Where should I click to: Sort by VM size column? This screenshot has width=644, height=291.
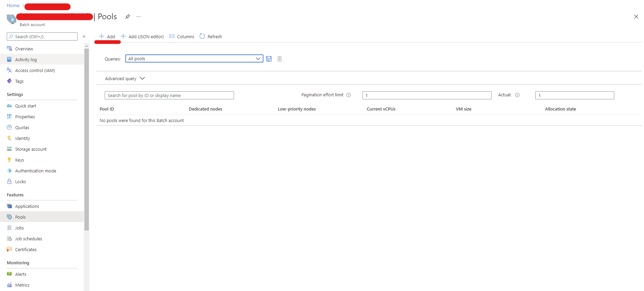click(x=464, y=109)
